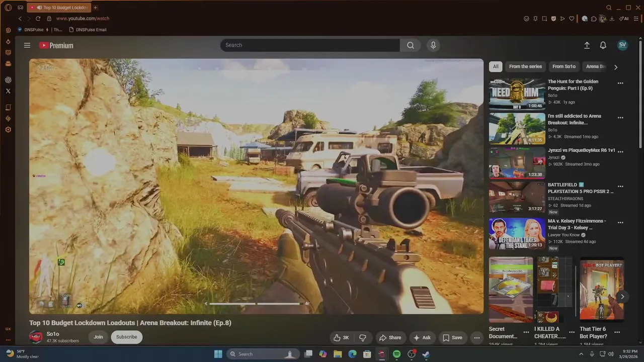Image resolution: width=644 pixels, height=362 pixels.
Task: Go back using browser back arrow
Action: 20,19
